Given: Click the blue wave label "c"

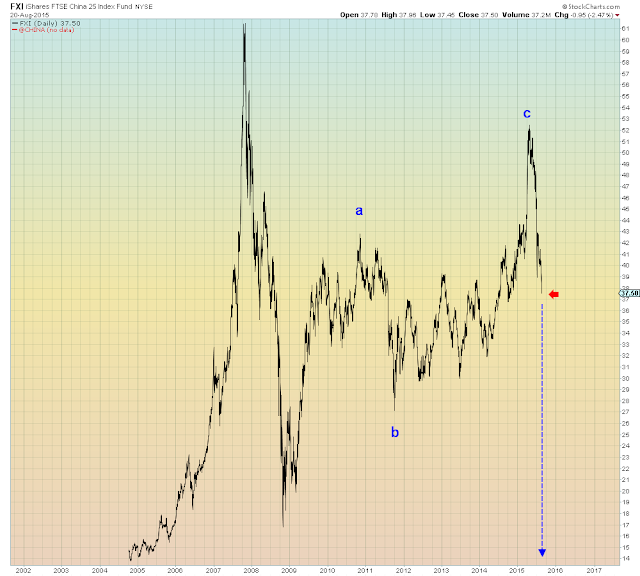Looking at the screenshot, I should (527, 113).
